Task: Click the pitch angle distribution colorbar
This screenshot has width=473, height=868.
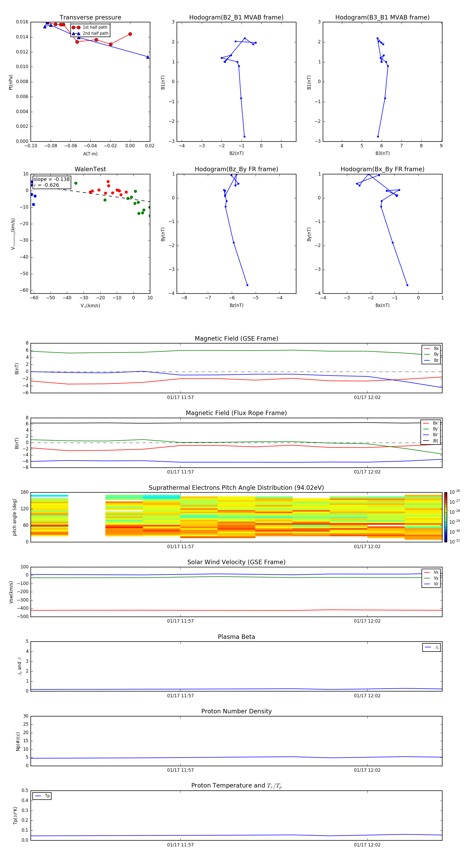Action: coord(445,517)
